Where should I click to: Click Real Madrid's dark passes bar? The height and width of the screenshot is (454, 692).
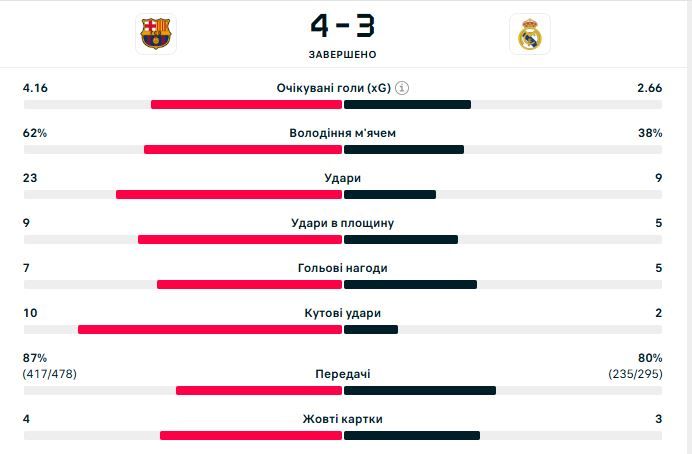[x=420, y=390]
